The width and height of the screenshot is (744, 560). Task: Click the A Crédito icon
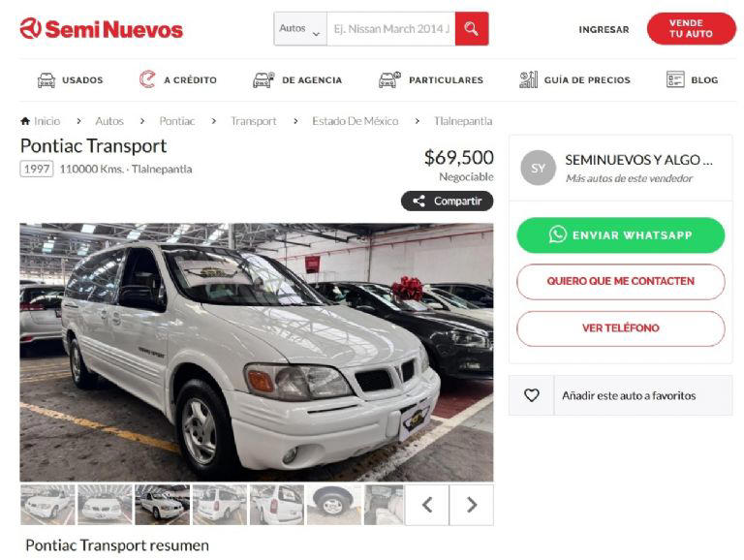click(x=147, y=79)
